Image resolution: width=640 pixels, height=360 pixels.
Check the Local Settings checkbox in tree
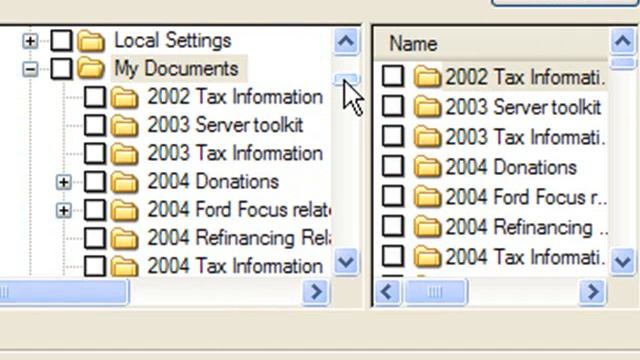tap(62, 40)
